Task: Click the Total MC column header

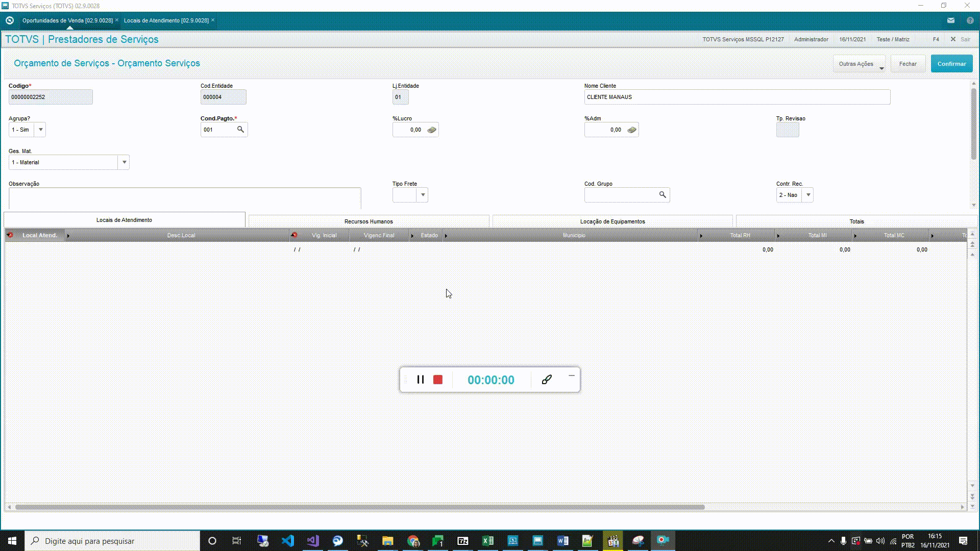Action: [894, 235]
